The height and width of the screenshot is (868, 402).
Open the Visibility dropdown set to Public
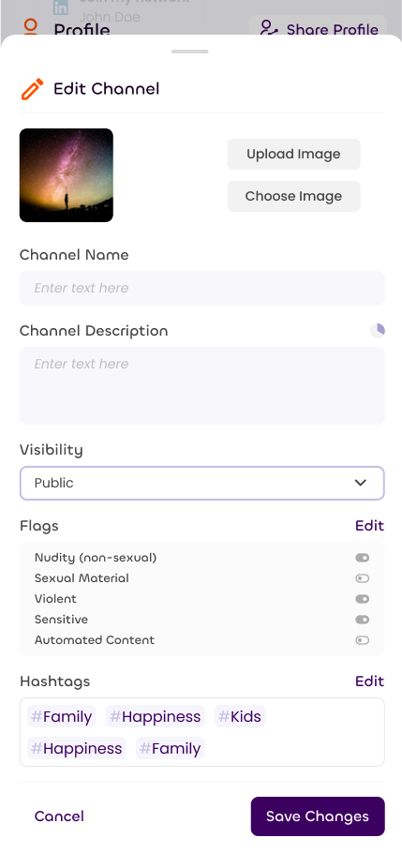coord(202,484)
